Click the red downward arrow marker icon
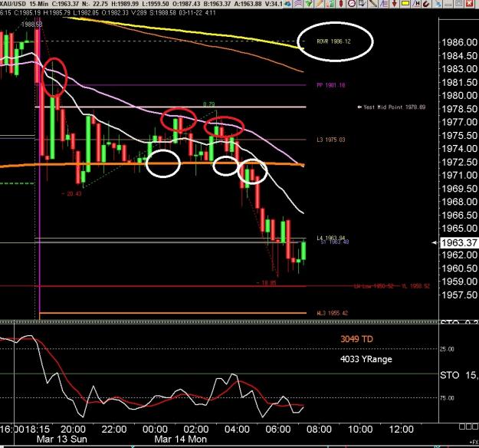 pyautogui.click(x=395, y=3)
